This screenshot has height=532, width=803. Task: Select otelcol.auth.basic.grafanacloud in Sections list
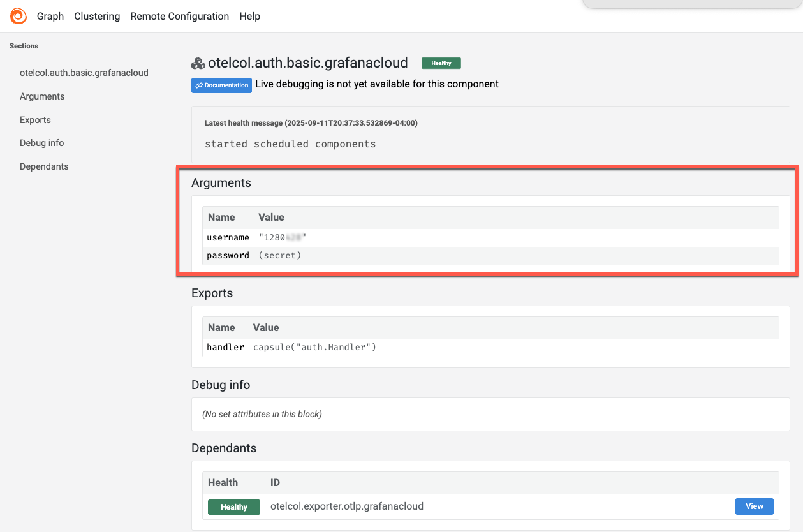pos(84,72)
